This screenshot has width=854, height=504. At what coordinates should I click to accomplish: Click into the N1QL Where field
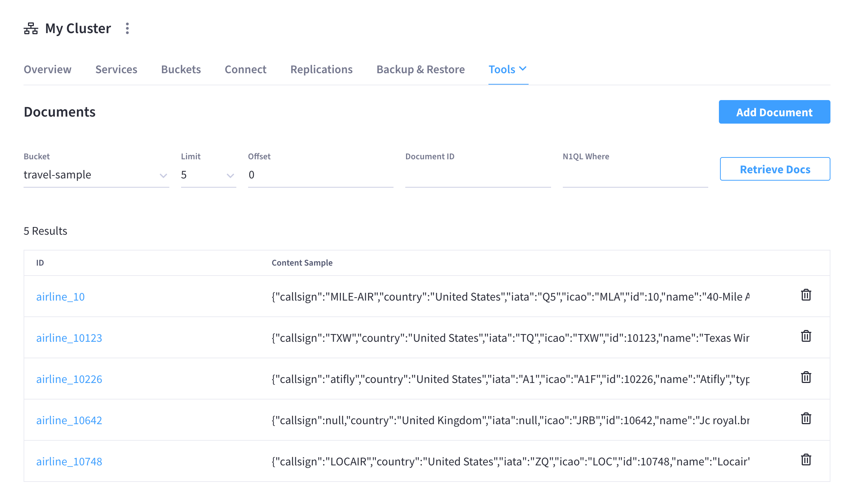(x=635, y=175)
